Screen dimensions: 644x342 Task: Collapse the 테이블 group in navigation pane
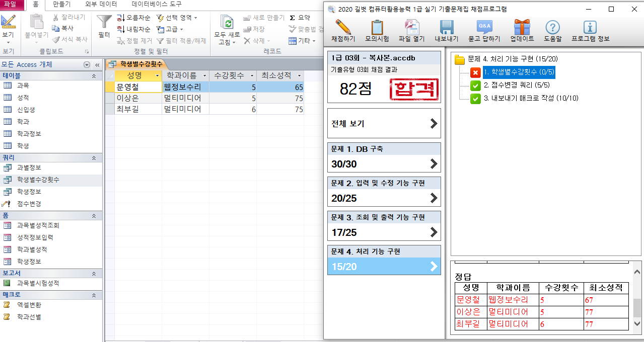point(93,75)
